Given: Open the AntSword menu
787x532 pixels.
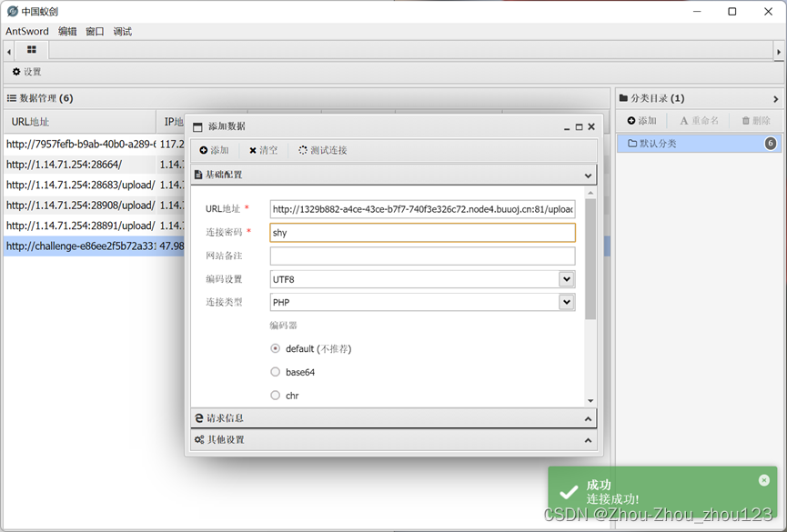Looking at the screenshot, I should pos(27,31).
